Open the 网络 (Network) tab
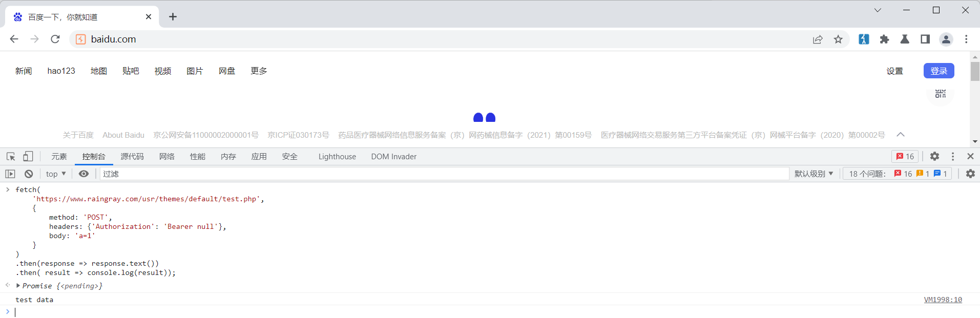This screenshot has width=980, height=318. (167, 157)
